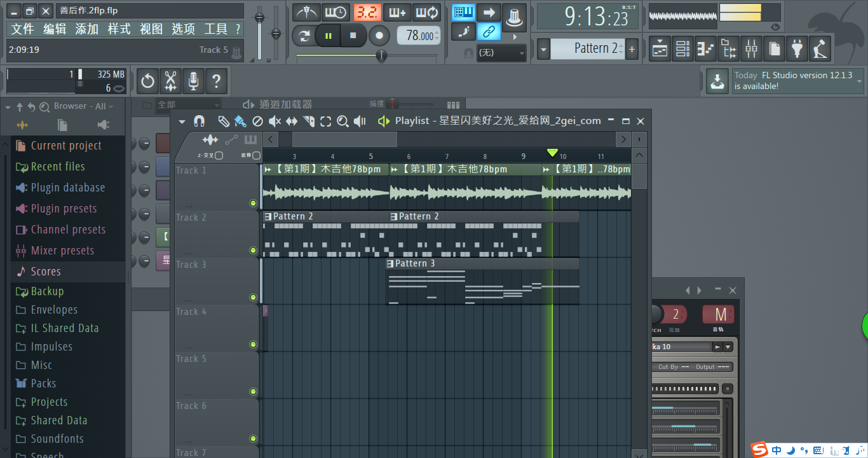Open the (无) snap dropdown

coord(501,53)
